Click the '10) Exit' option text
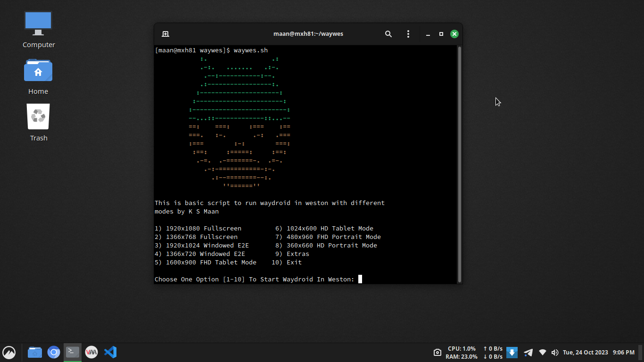Screen dimensions: 644x362 [287, 263]
